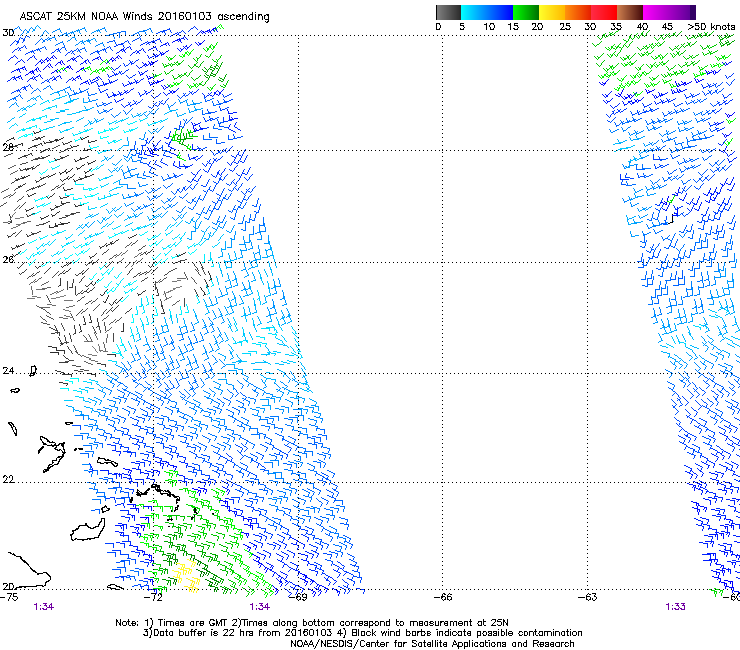740x650 pixels.
Task: Click the longitude label -69
Action: 298,597
